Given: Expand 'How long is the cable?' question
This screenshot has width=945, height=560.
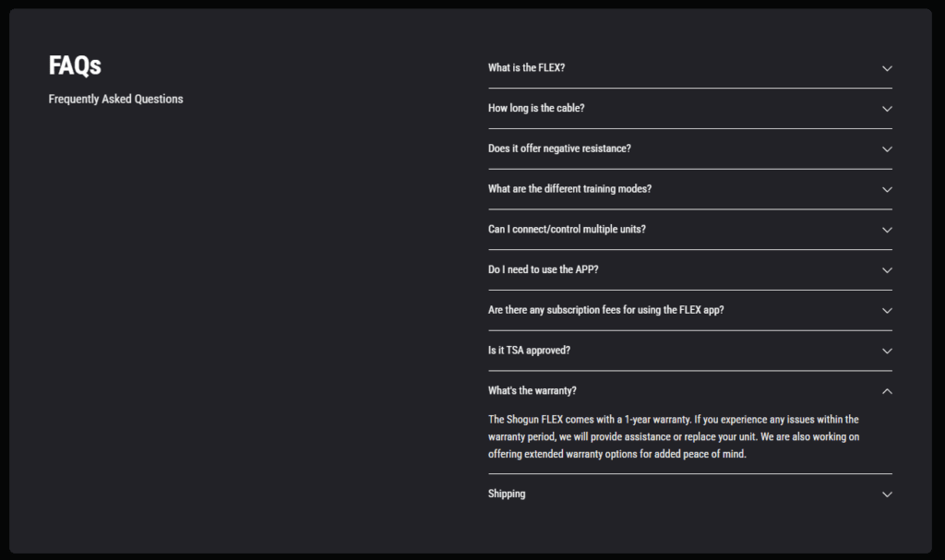Looking at the screenshot, I should [536, 109].
